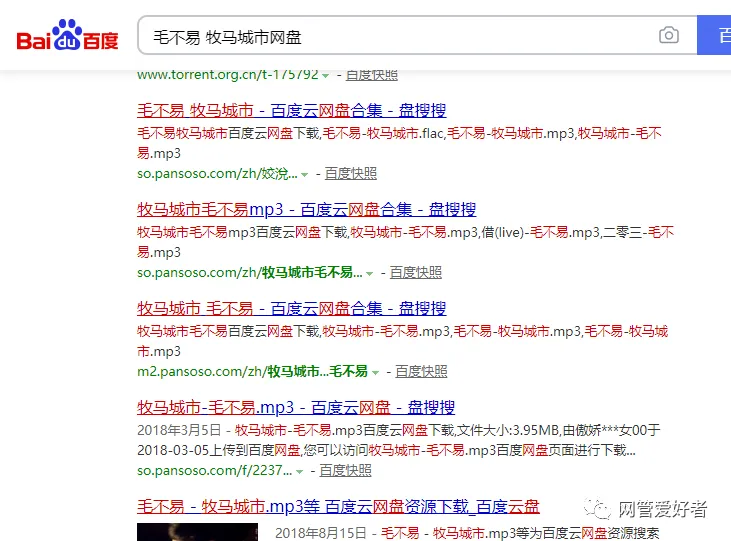Open 百度快照 beside so.pansoso.com/f/2237 URL
Viewport: 731px width, 541px height.
[x=345, y=470]
